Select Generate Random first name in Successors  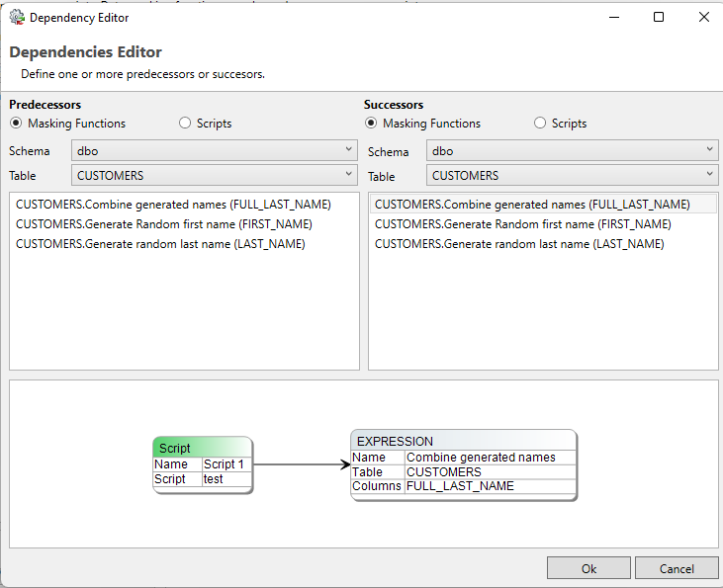pyautogui.click(x=522, y=224)
